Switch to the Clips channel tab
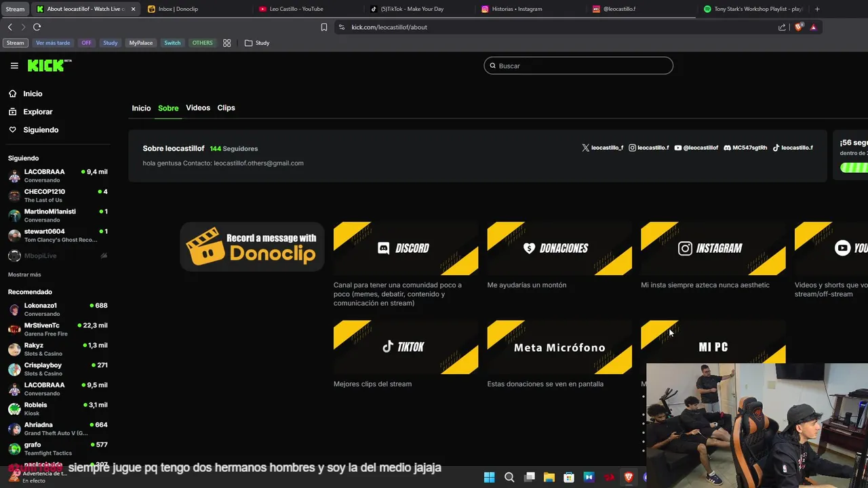Screen dimensions: 868x488 [x=226, y=108]
